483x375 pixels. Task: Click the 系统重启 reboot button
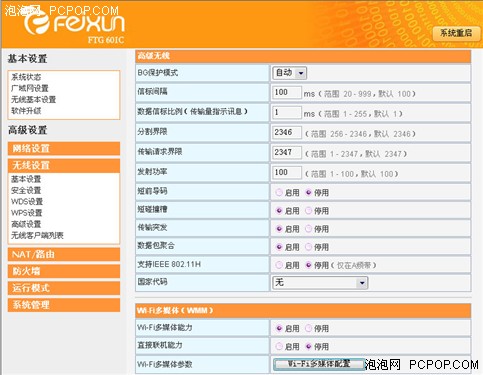[456, 33]
